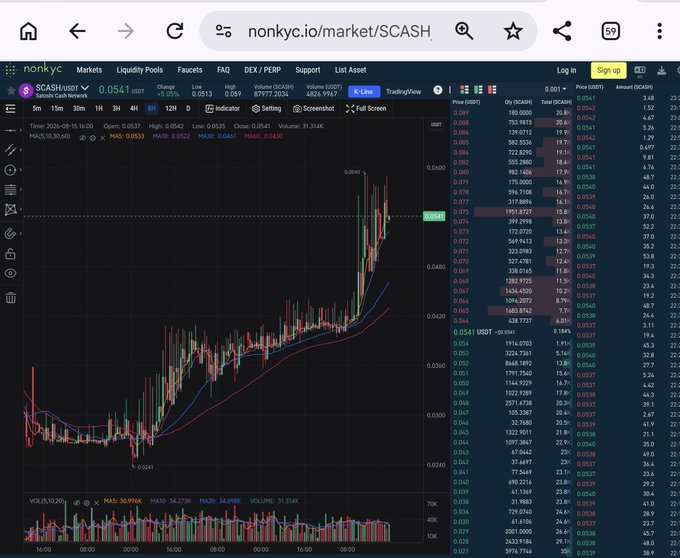The height and width of the screenshot is (558, 680).
Task: Collapse the drawing toolbar with hamburger icon
Action: pos(10,108)
